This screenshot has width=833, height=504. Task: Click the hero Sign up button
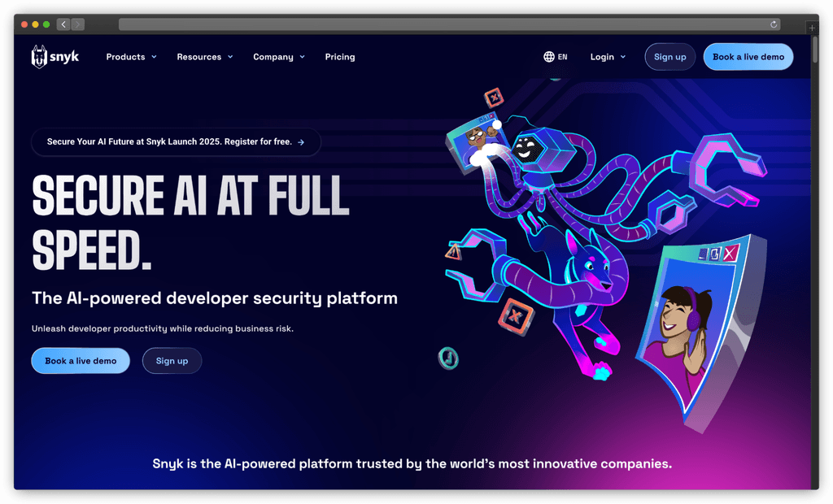[x=172, y=361]
